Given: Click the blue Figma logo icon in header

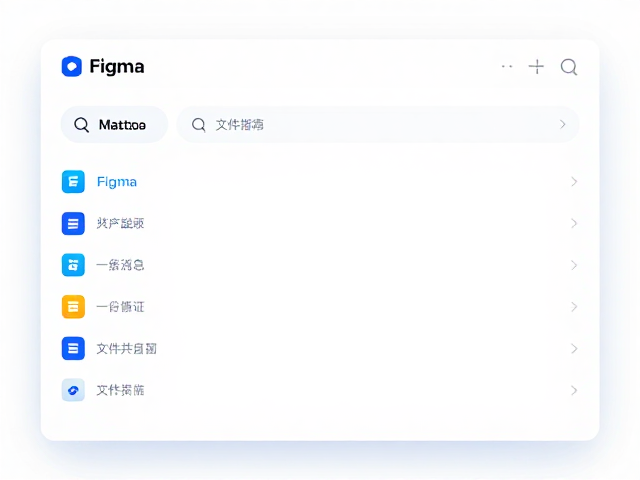Looking at the screenshot, I should [x=71, y=67].
